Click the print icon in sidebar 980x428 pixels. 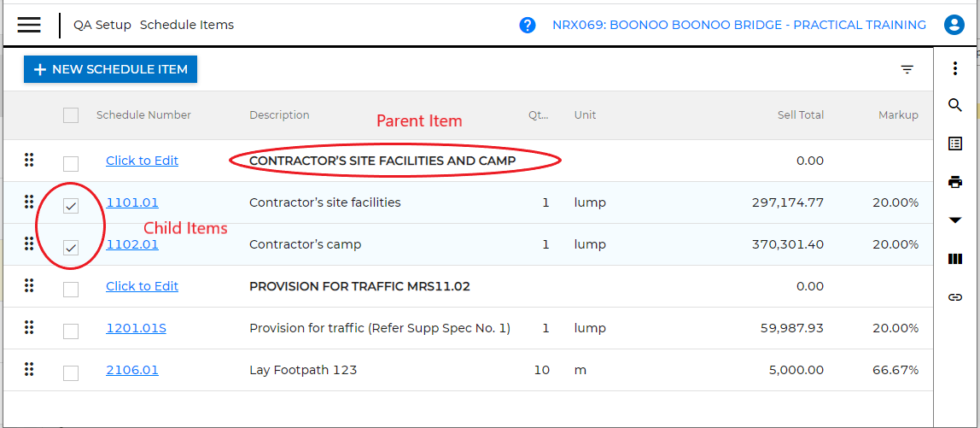pyautogui.click(x=955, y=182)
